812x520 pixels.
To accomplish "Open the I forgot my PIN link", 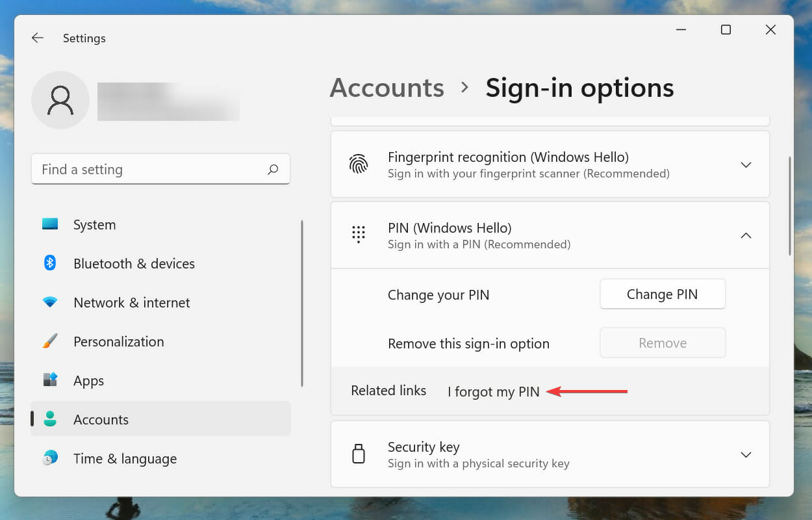I will [x=494, y=392].
